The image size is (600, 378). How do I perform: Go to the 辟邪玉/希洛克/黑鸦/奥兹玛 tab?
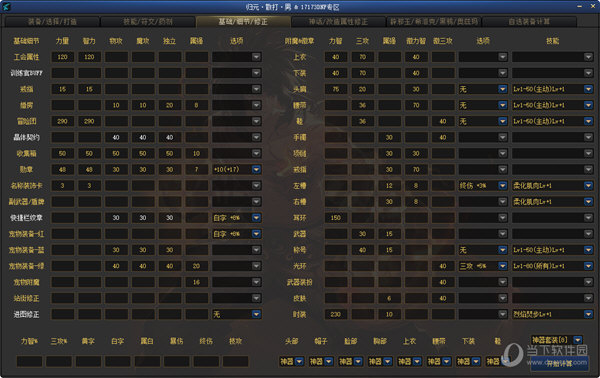pos(434,22)
